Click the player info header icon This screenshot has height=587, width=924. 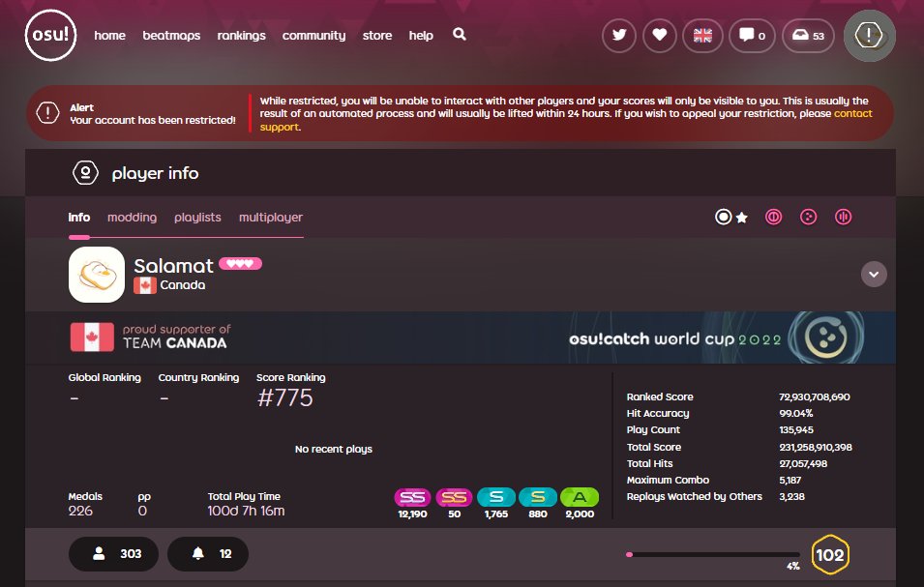click(85, 173)
